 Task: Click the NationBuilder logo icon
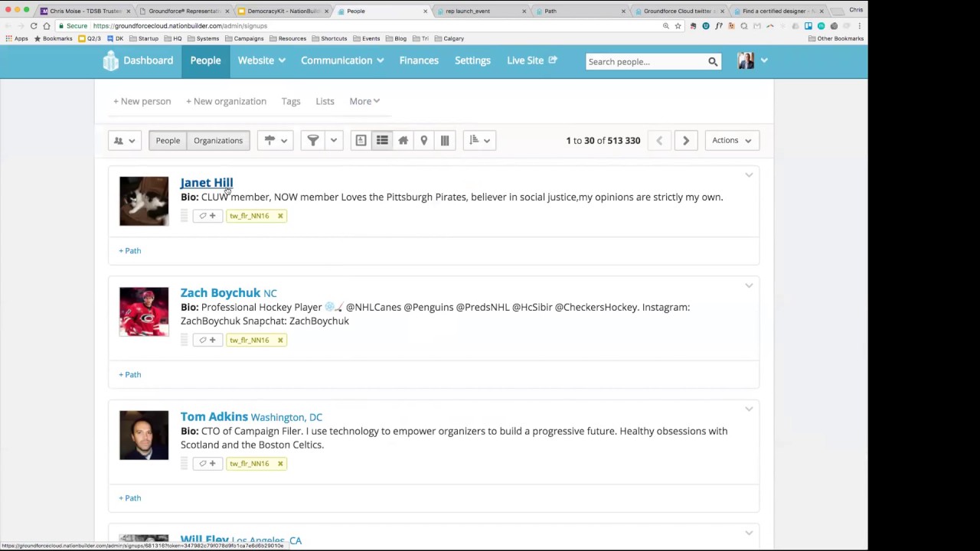tap(111, 60)
